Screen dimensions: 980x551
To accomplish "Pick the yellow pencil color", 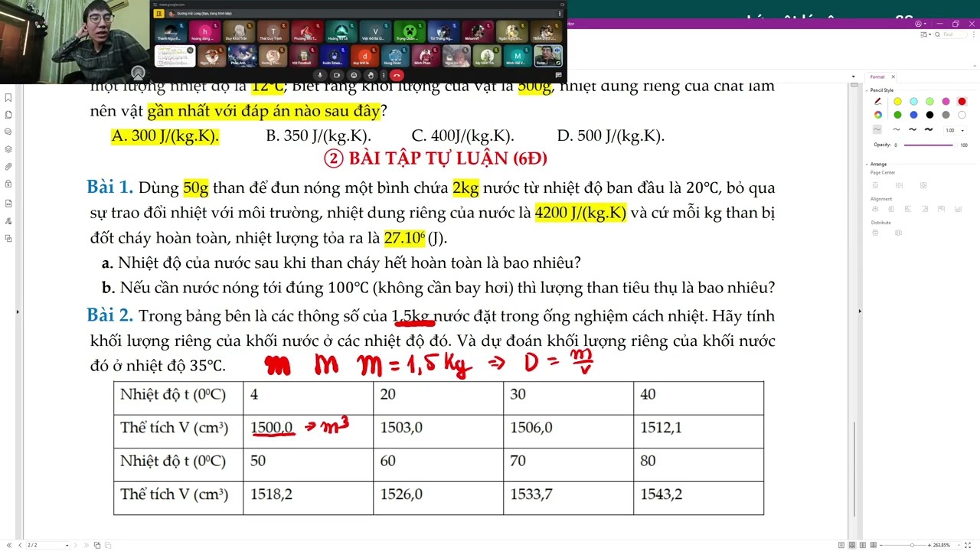I will point(897,102).
